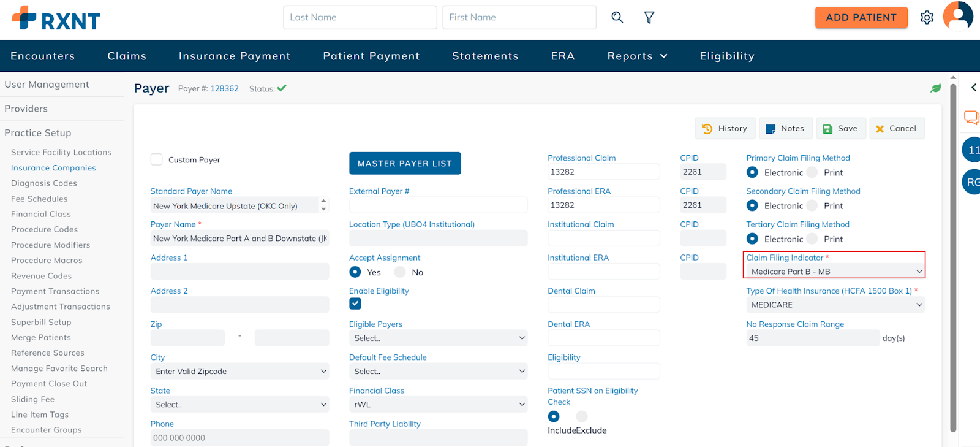Screen dimensions: 980x447
Task: Open the Reports menu dropdown
Action: pos(637,56)
